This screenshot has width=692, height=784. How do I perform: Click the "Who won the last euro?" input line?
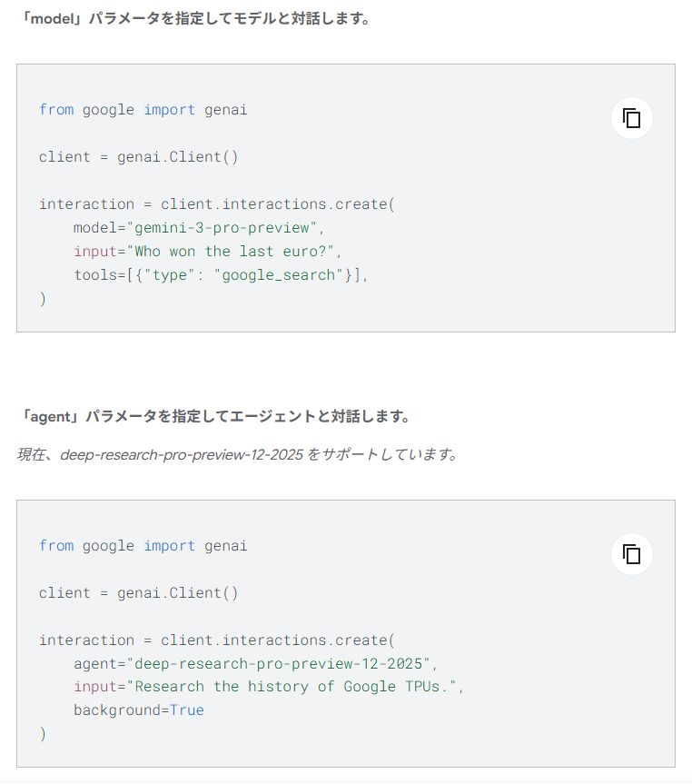tap(211, 252)
